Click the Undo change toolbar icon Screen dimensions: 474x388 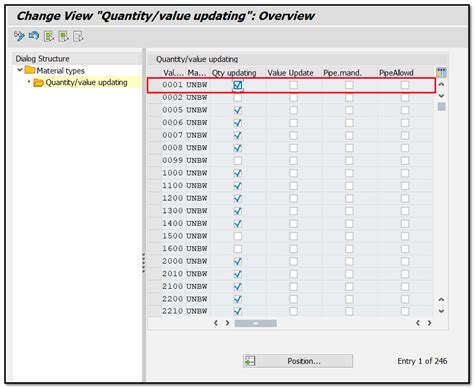click(x=34, y=36)
